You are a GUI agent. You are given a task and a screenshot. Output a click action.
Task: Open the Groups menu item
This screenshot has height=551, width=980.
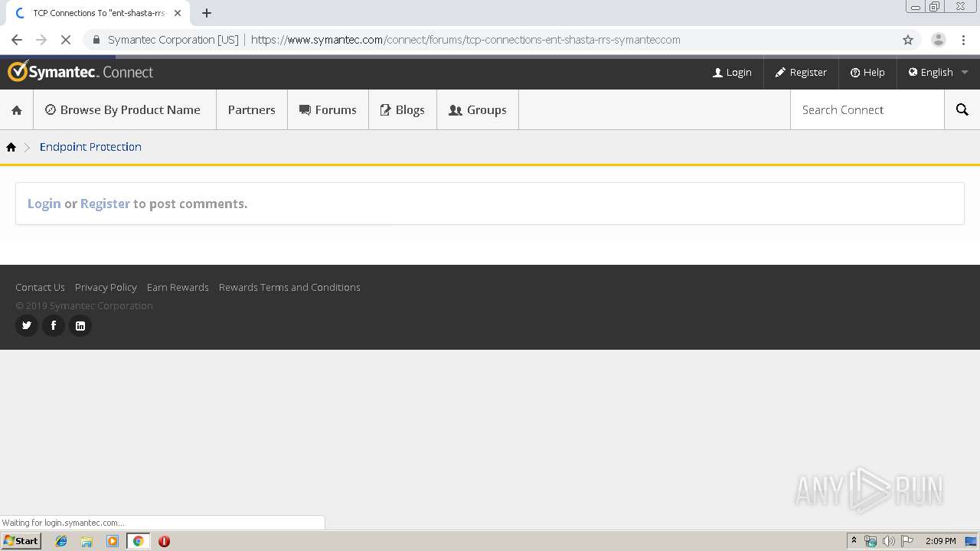point(477,110)
